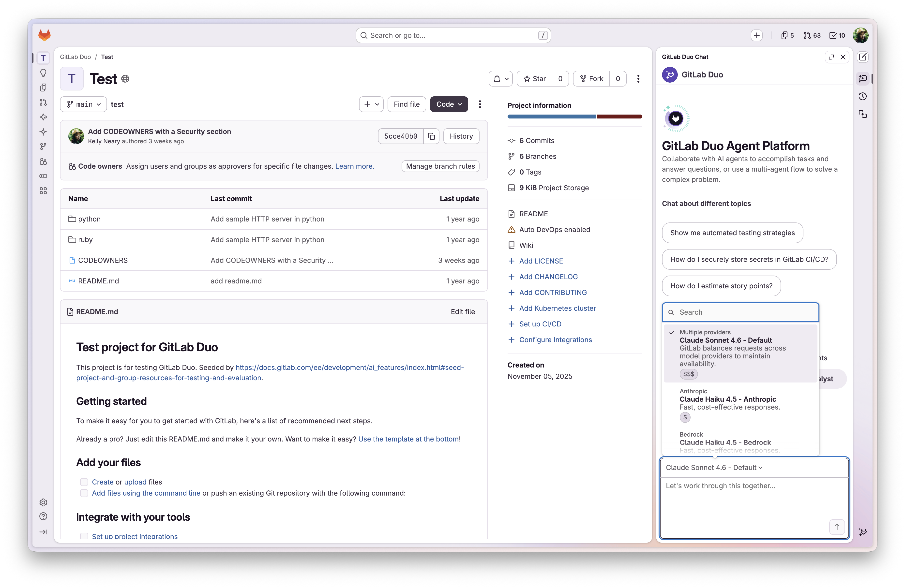Viewport: 905px width, 588px height.
Task: Send the chat message with arrow button
Action: pos(837,527)
